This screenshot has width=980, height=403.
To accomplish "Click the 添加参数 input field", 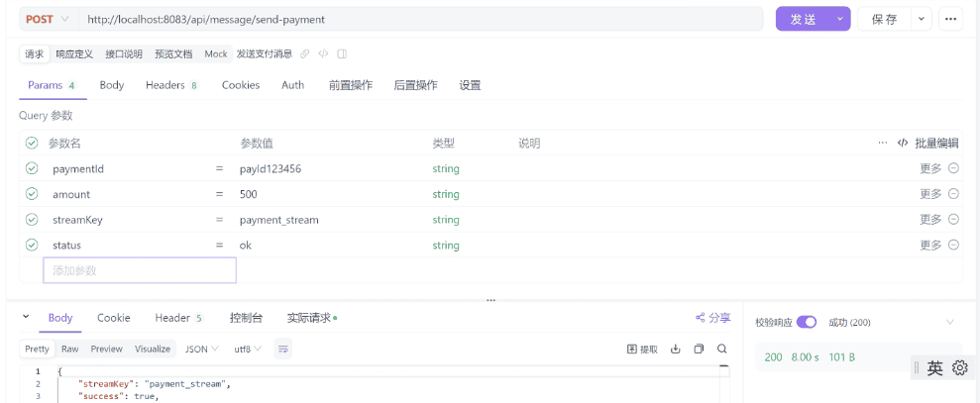I will coord(140,270).
